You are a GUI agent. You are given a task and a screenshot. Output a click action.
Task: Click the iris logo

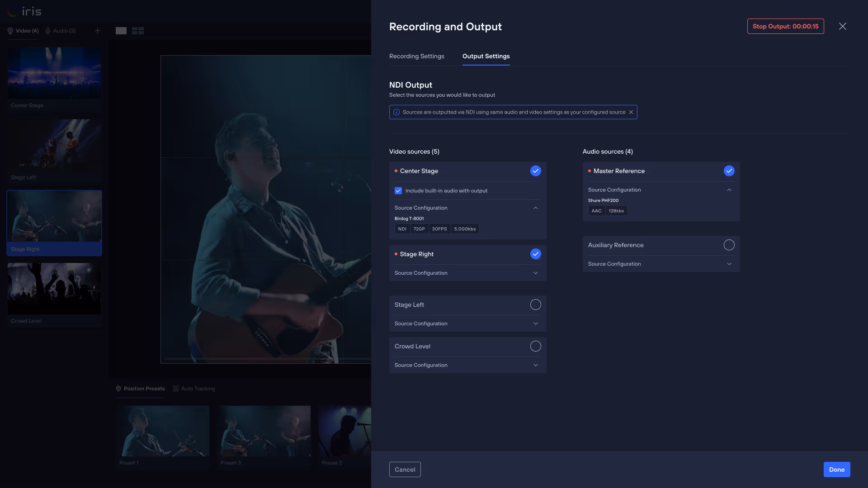25,11
